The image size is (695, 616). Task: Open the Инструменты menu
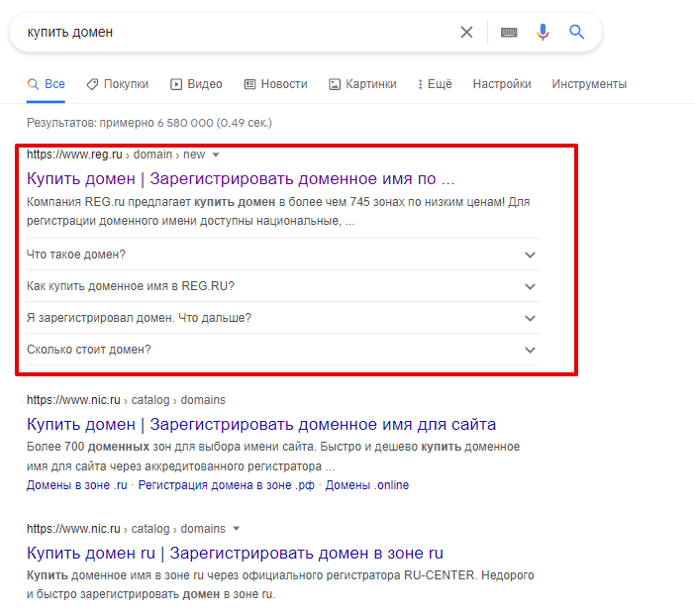pos(589,84)
